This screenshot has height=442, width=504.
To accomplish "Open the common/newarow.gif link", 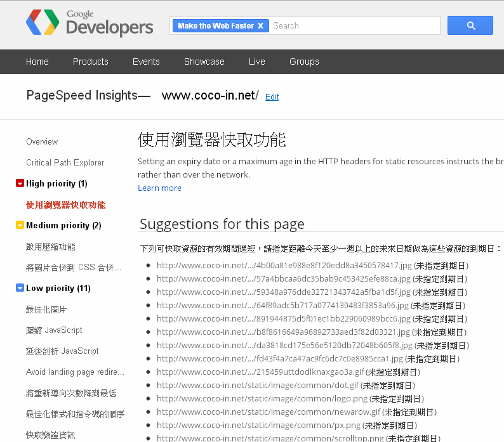I will (269, 412).
